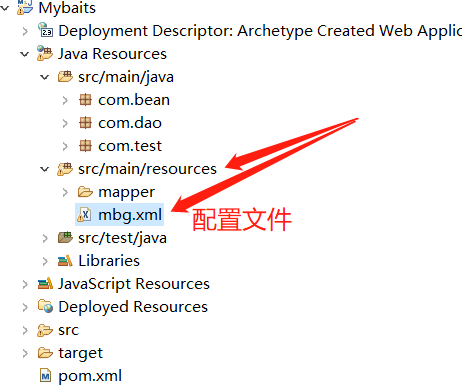Collapse the src/main/java folder
The image size is (463, 392).
(45, 77)
